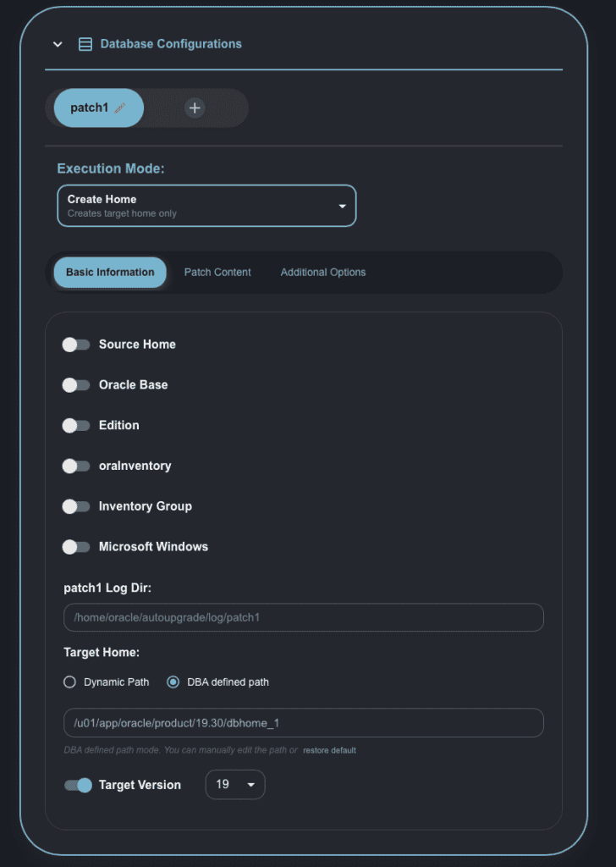Click the Target Home path text field
The image size is (616, 867).
pyautogui.click(x=303, y=722)
